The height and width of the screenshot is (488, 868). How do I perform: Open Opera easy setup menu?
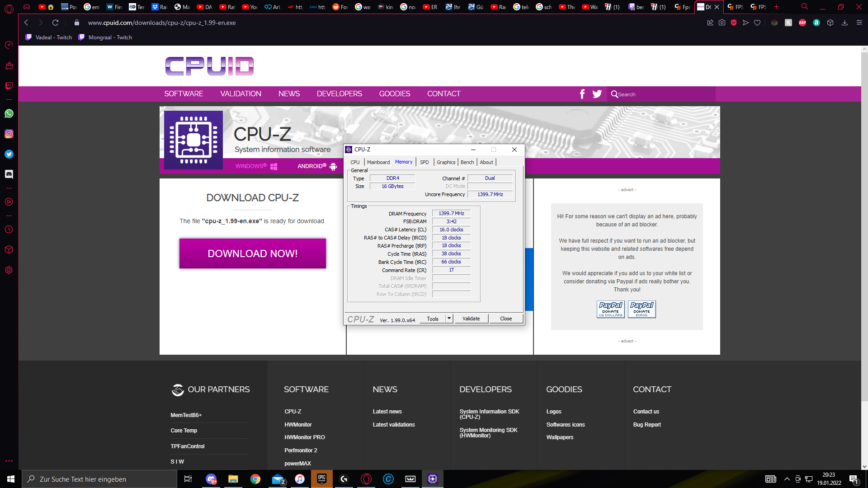pyautogui.click(x=859, y=23)
